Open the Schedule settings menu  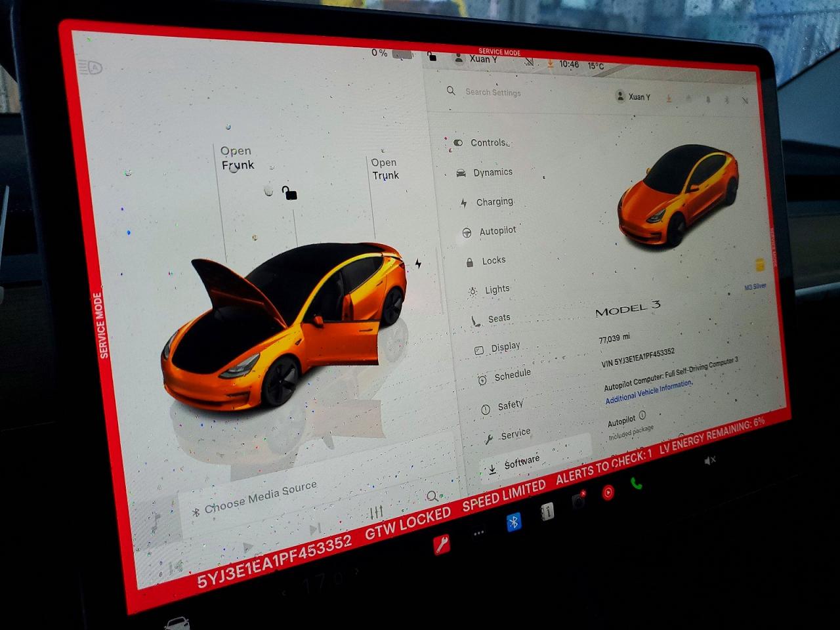tap(504, 376)
